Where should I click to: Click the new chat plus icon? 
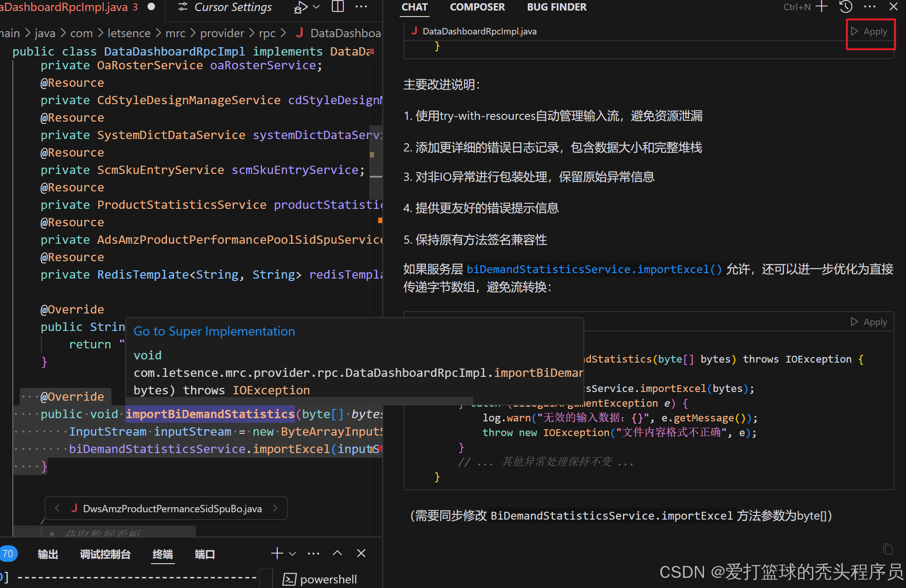(822, 7)
